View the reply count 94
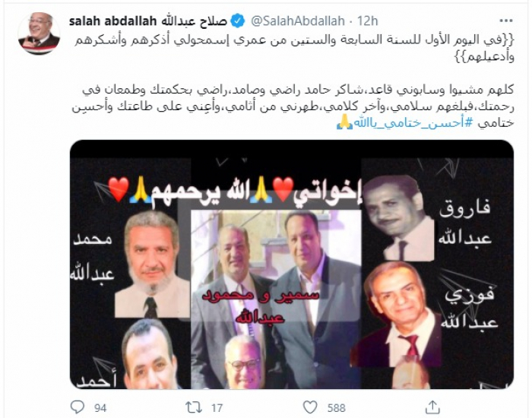Viewport: 532px width, 418px height. [x=100, y=408]
